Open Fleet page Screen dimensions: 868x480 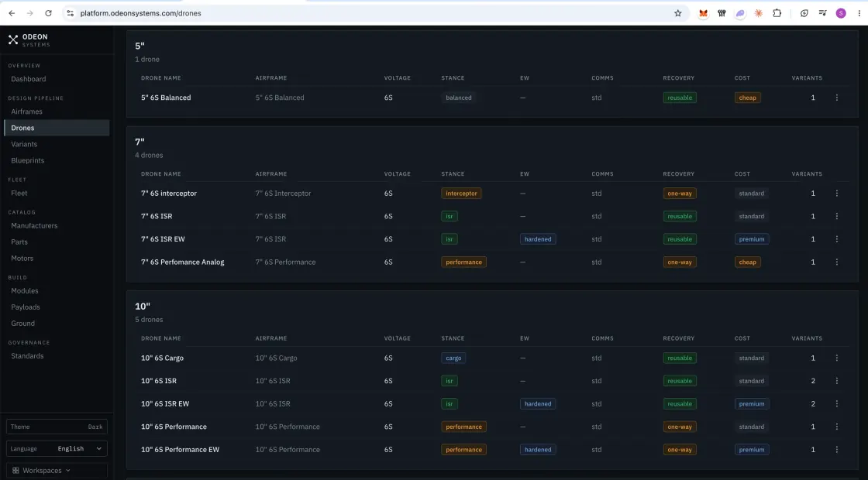pos(19,193)
